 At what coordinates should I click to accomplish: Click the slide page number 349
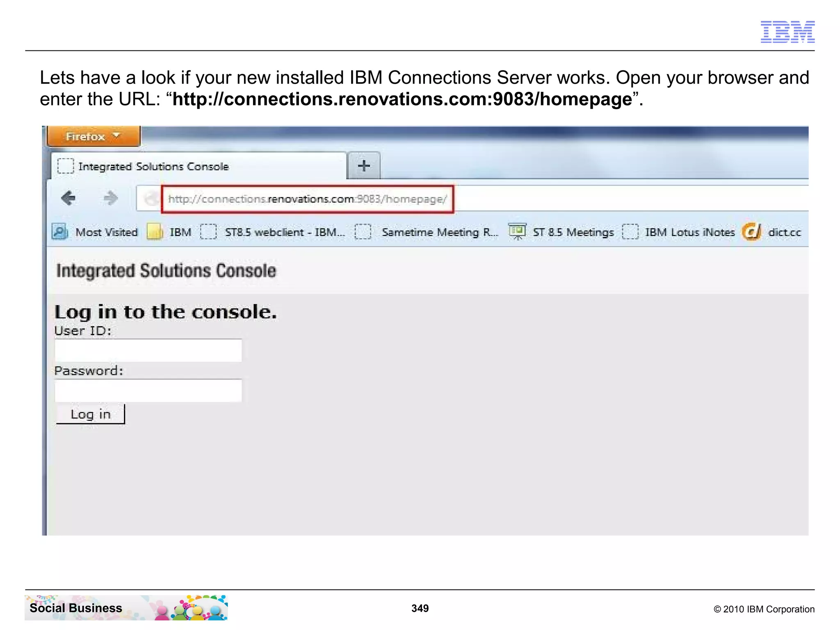pyautogui.click(x=420, y=608)
